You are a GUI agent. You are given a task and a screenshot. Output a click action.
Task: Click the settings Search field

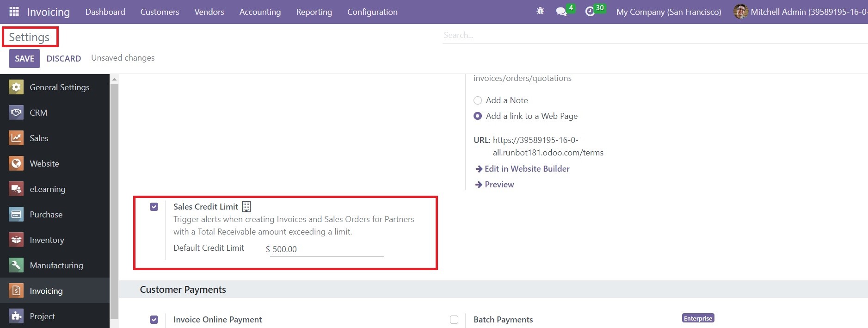(x=655, y=35)
